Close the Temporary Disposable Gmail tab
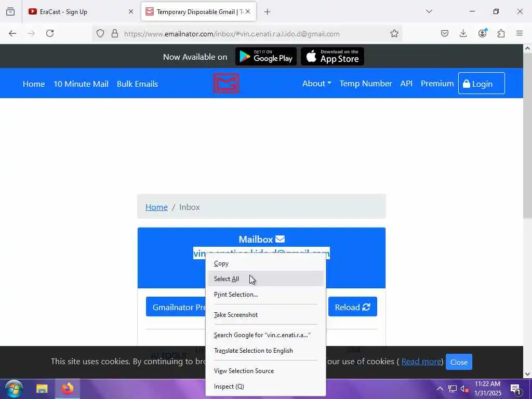The width and height of the screenshot is (532, 399). [248, 11]
